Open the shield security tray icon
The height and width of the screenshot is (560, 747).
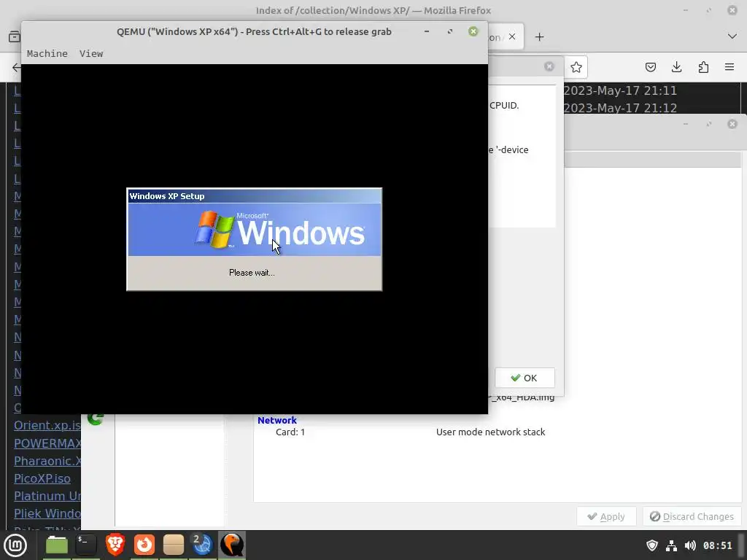click(x=651, y=545)
